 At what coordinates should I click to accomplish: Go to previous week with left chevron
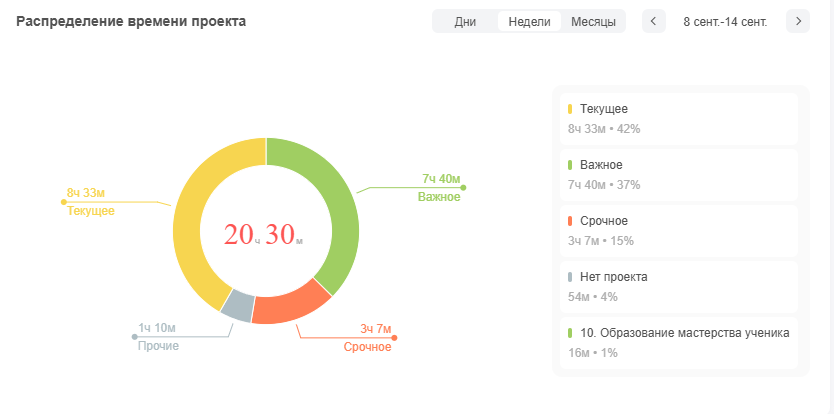[x=654, y=21]
